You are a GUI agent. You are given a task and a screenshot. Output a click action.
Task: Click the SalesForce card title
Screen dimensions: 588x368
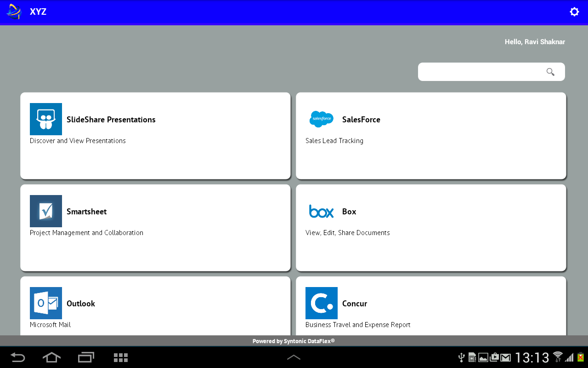(361, 120)
